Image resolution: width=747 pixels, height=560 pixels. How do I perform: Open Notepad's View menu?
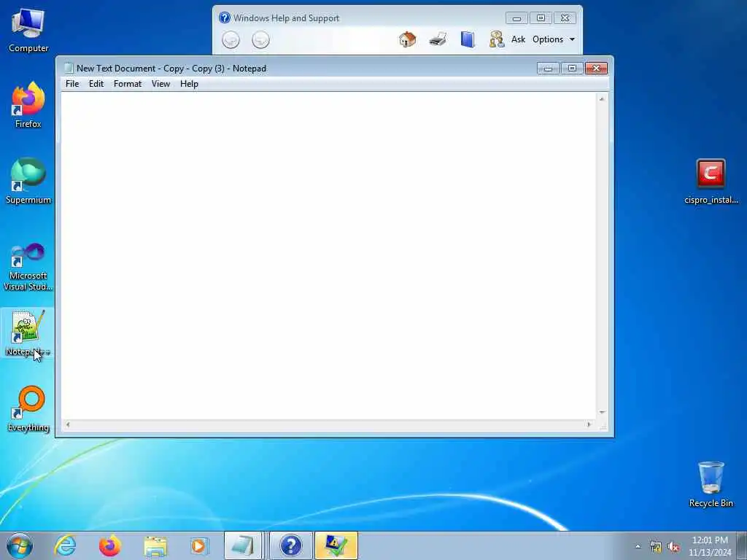point(161,84)
